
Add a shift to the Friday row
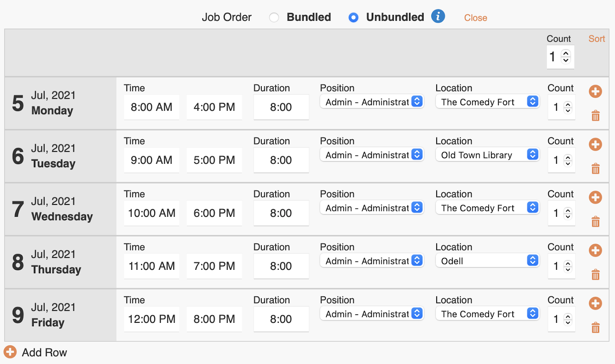point(595,304)
